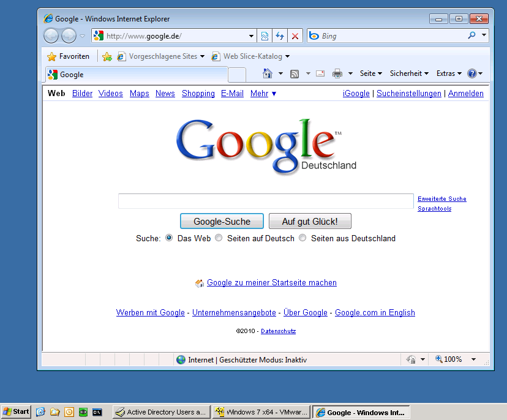The height and width of the screenshot is (420, 507).
Task: Expand the Mehr menu on Google
Action: pos(263,94)
